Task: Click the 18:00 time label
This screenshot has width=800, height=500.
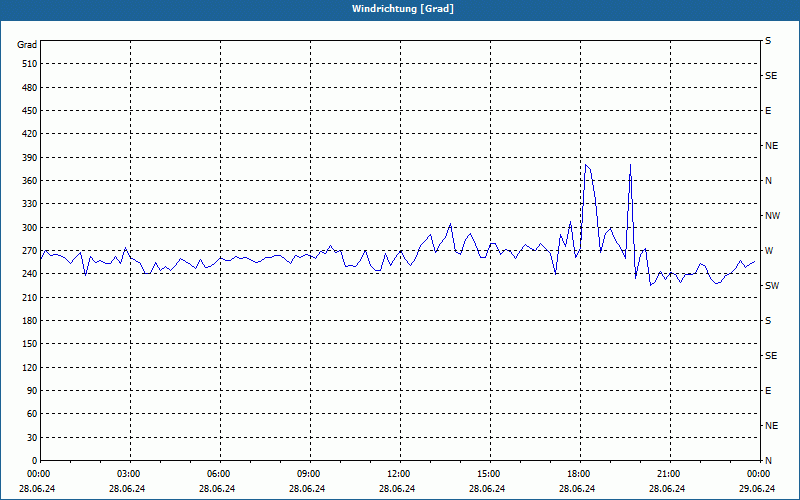Action: 579,473
